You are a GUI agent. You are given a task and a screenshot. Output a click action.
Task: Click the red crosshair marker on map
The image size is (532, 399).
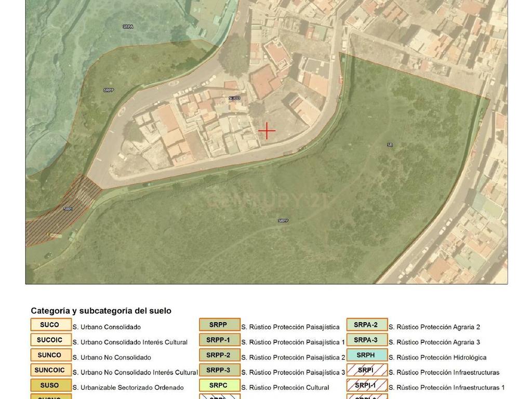267,131
